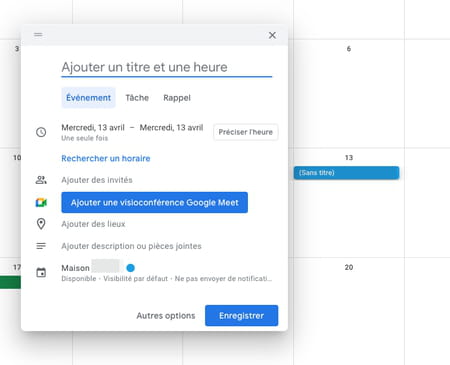450x365 pixels.
Task: Open the end date Mercredi, 13 avril
Action: click(x=171, y=128)
